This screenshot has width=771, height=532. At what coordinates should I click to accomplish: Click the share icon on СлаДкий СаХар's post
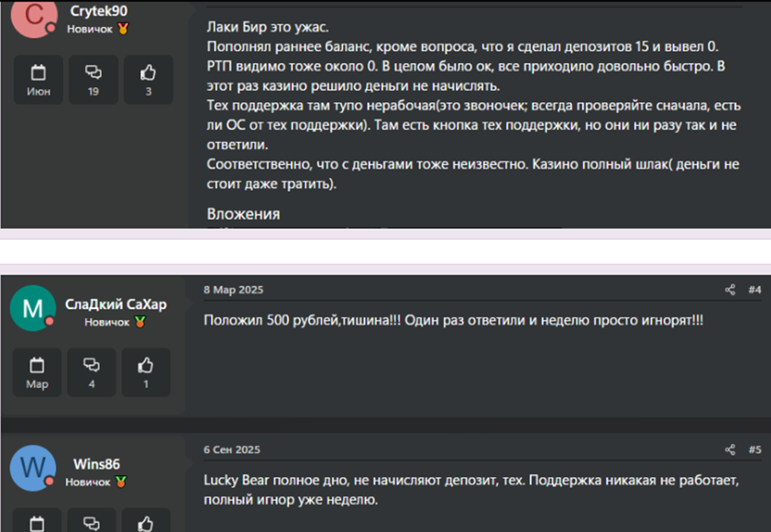tap(732, 290)
